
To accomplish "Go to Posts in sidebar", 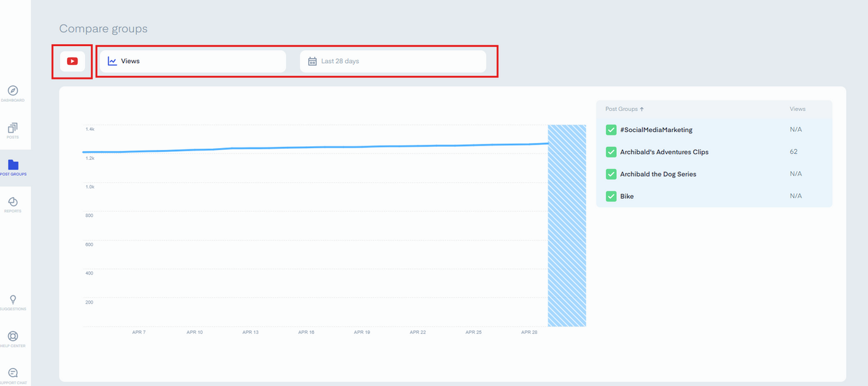I will tap(13, 128).
